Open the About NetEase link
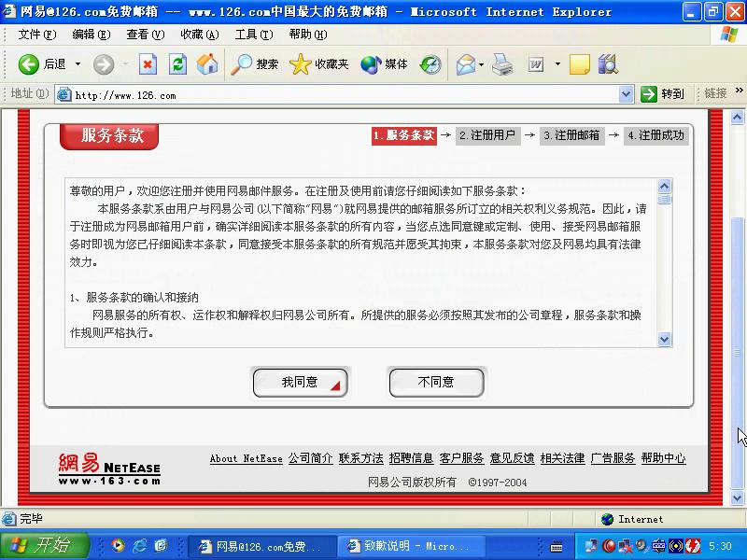Image resolution: width=747 pixels, height=560 pixels. (x=247, y=458)
